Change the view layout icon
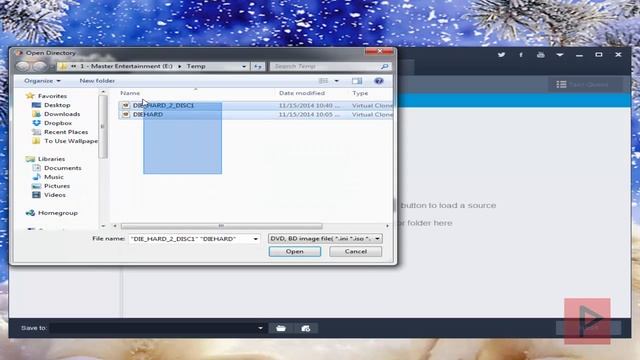Screen dimensions: 640x360 pyautogui.click(x=323, y=81)
